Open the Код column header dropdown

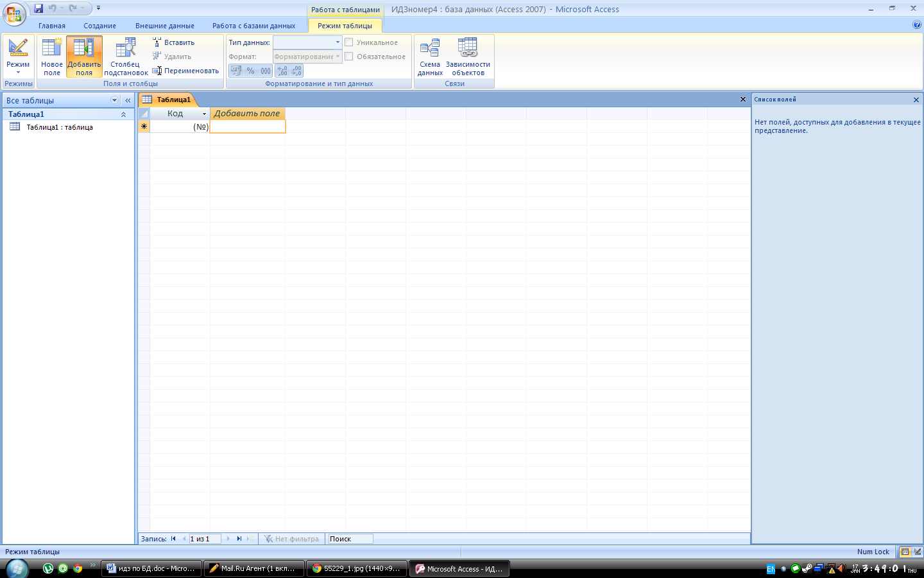(x=205, y=114)
